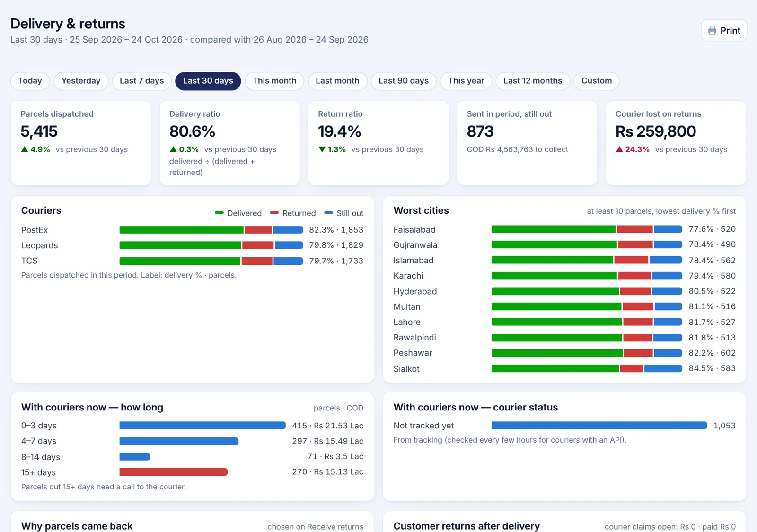
Task: Click the Rs 259,800 courier lost value
Action: (656, 131)
